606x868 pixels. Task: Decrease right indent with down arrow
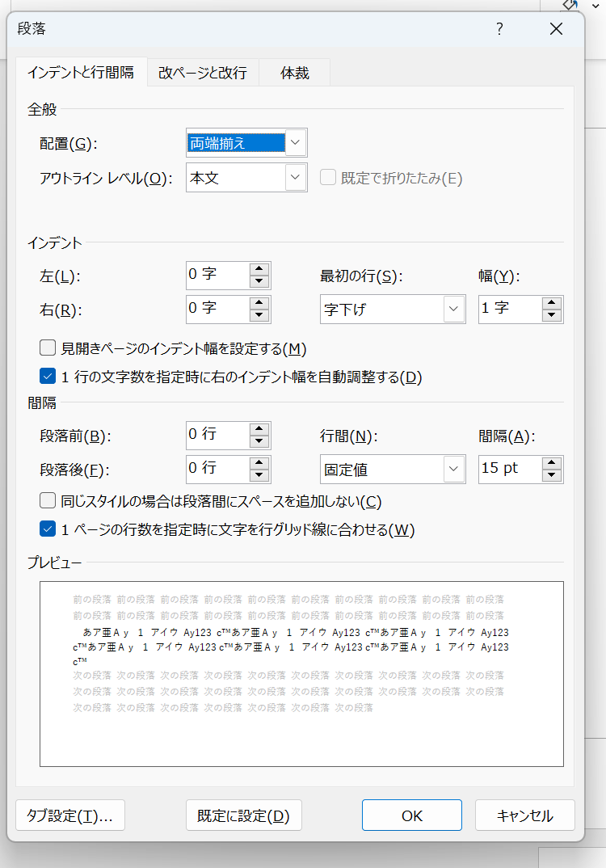click(x=259, y=315)
